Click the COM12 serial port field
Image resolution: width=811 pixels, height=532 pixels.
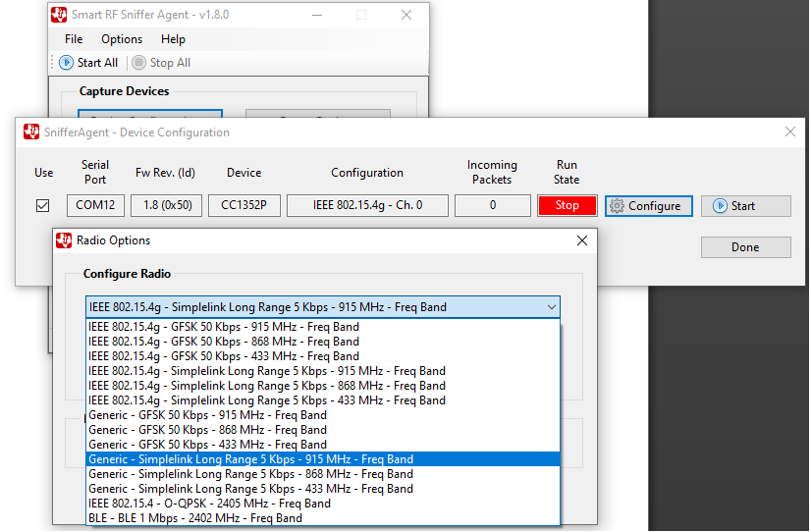tap(95, 205)
